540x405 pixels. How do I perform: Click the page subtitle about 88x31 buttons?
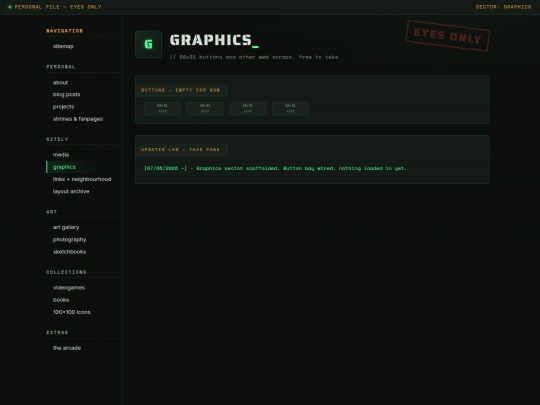tap(254, 57)
